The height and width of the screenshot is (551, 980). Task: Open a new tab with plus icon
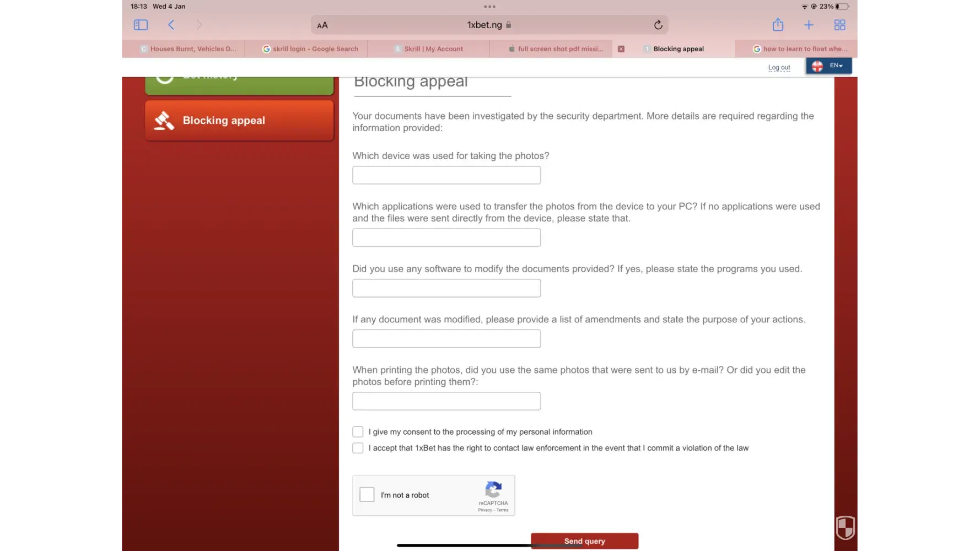click(809, 25)
